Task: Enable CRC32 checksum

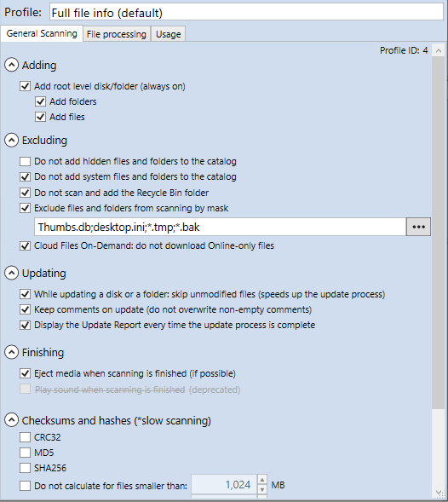Action: [25, 437]
